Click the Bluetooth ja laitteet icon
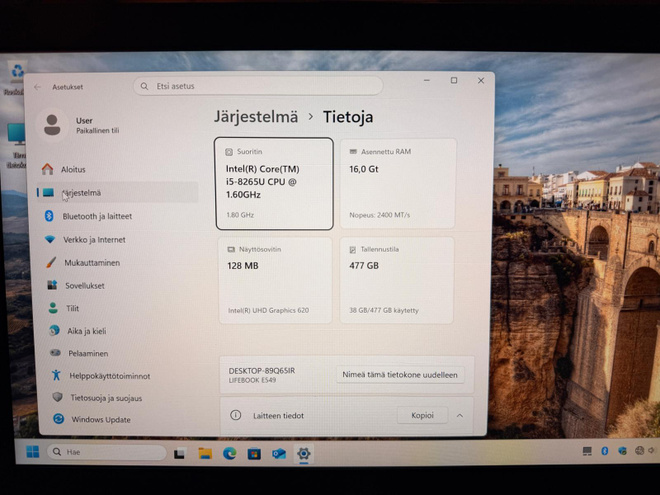 pyautogui.click(x=49, y=216)
